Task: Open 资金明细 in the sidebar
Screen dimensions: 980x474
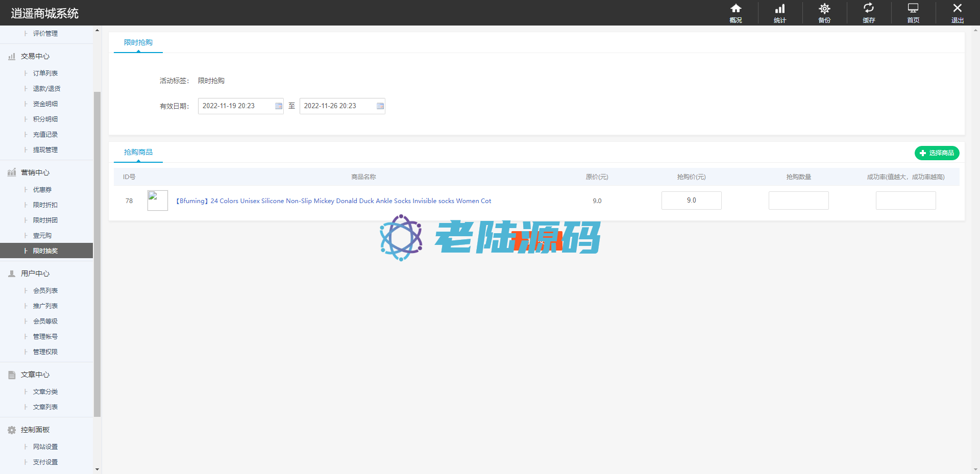Action: click(45, 104)
